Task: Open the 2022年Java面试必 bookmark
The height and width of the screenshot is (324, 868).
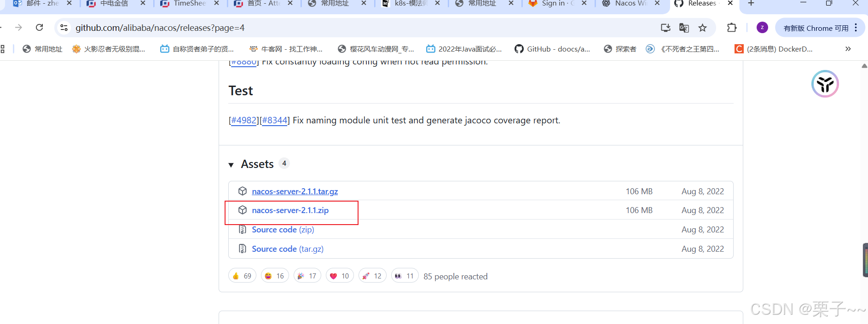Action: [464, 49]
